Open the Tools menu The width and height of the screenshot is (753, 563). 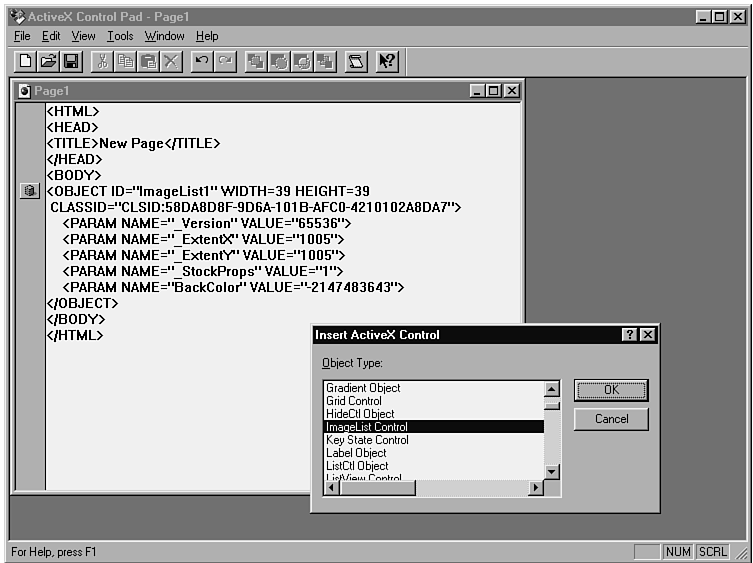(120, 36)
